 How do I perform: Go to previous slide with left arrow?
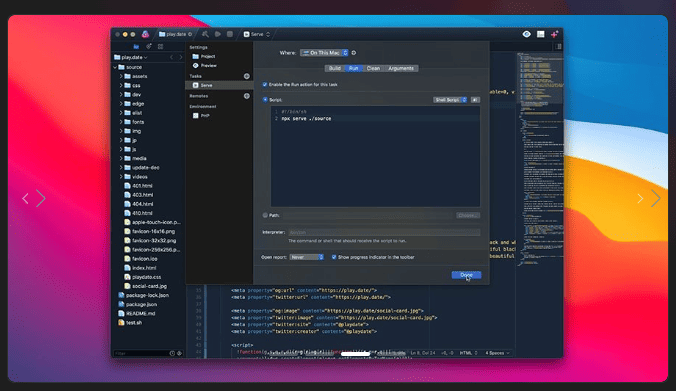(x=25, y=198)
